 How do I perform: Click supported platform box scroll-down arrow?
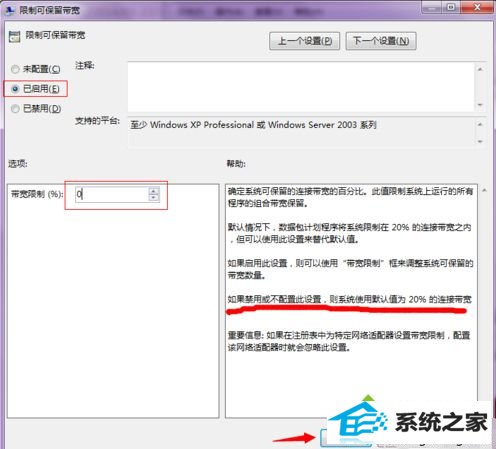[x=480, y=141]
